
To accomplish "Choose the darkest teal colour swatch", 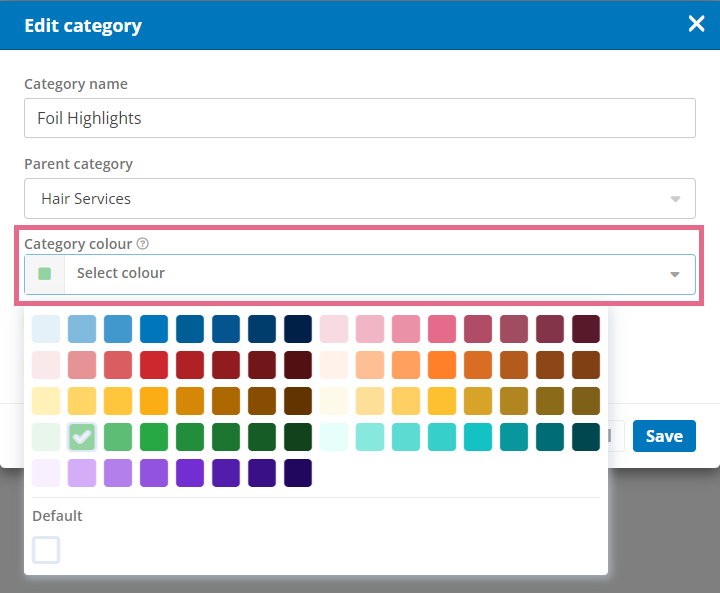I will pyautogui.click(x=586, y=437).
